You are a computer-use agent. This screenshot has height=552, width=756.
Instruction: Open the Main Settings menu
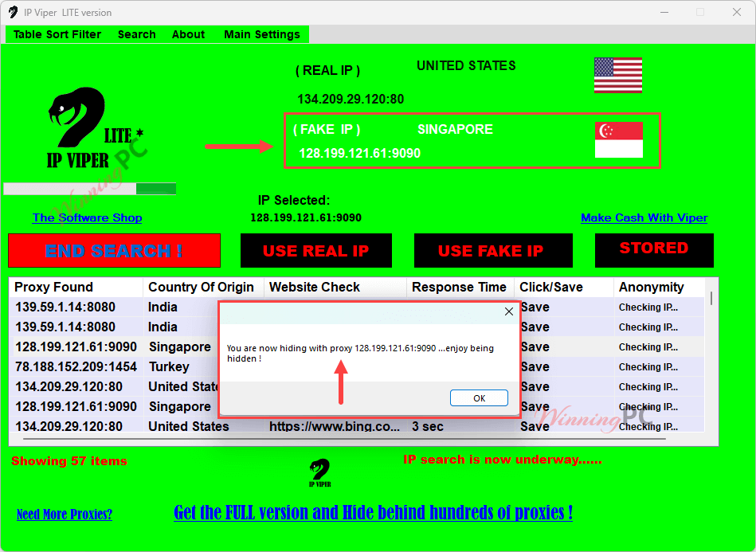pyautogui.click(x=262, y=35)
